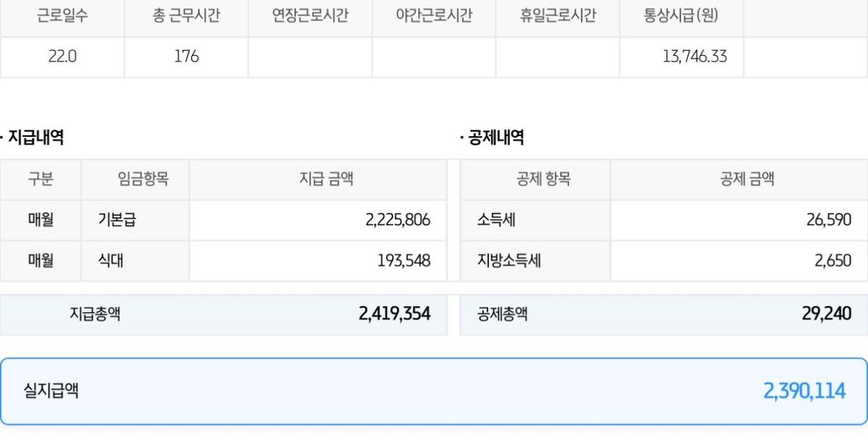Click the 13,746.33 hourly wage value
Viewport: 868px width, 443px height.
coord(694,57)
